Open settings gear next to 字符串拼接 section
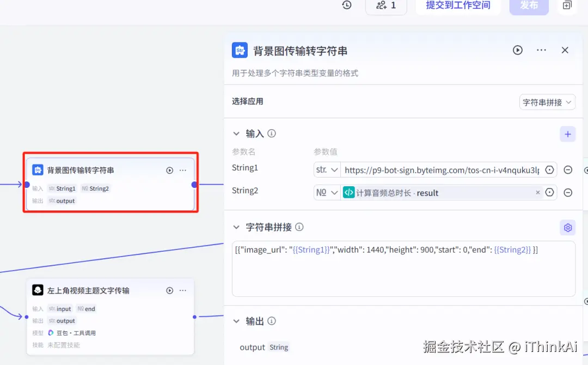The width and height of the screenshot is (588, 365). pos(568,227)
